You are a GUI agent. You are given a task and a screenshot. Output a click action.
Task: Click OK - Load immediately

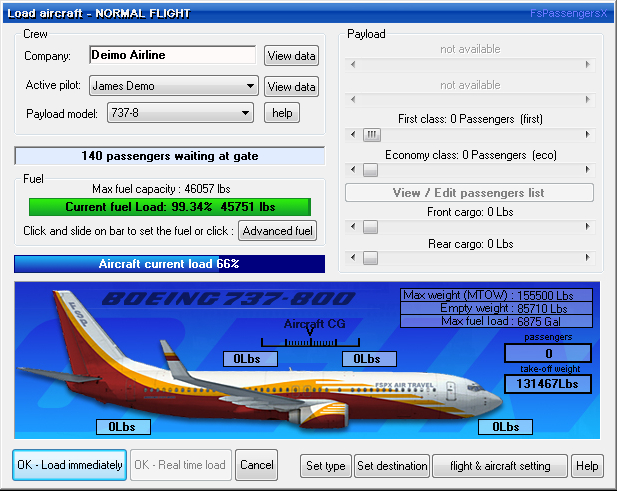(70, 465)
